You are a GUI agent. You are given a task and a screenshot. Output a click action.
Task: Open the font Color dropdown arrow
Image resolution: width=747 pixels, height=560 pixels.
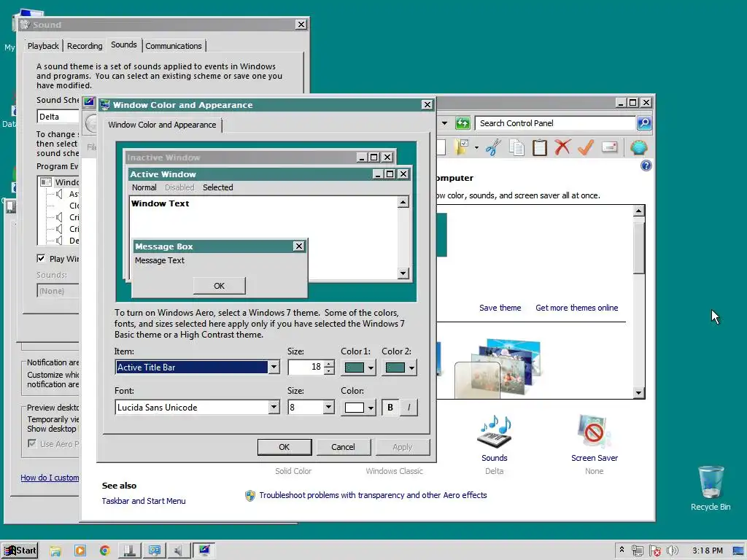click(371, 408)
